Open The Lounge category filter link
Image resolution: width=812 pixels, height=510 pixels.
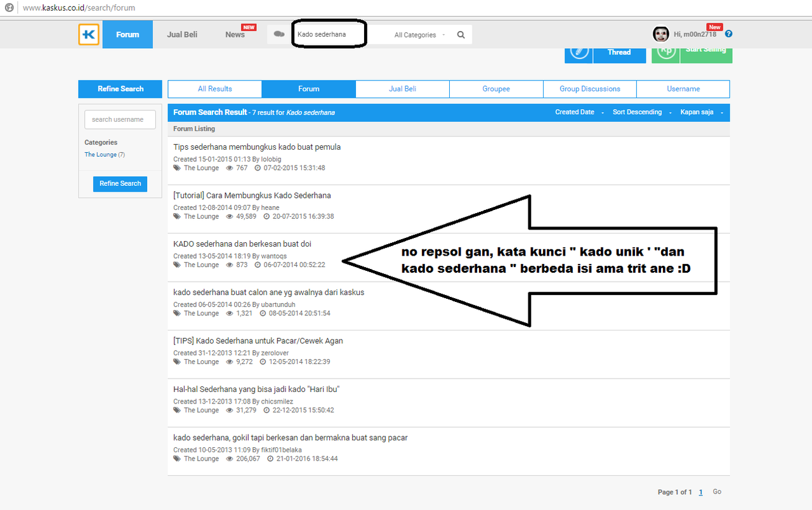101,155
